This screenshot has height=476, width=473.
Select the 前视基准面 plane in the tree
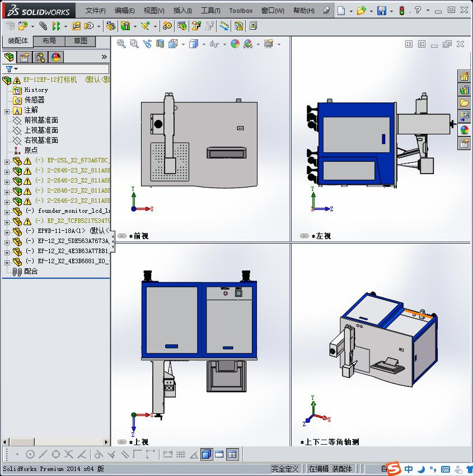pos(41,120)
